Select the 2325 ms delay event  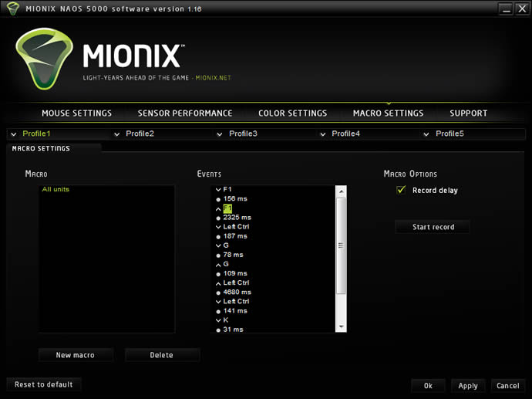(x=237, y=218)
